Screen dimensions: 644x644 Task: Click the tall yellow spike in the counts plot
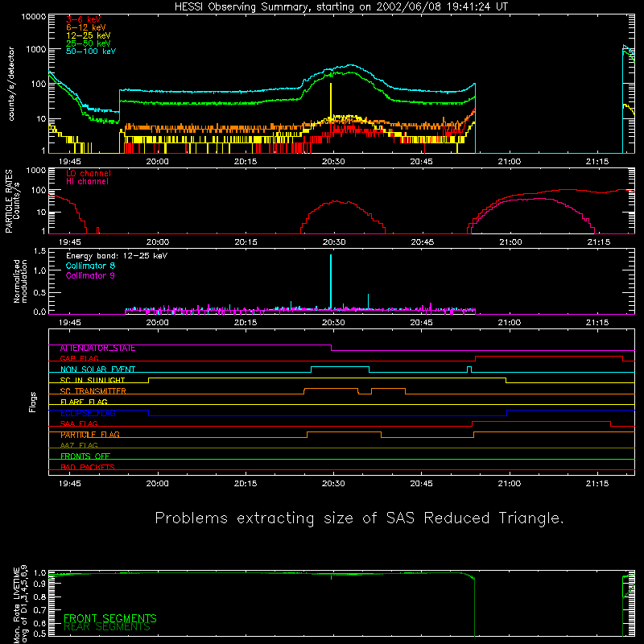coord(331,101)
